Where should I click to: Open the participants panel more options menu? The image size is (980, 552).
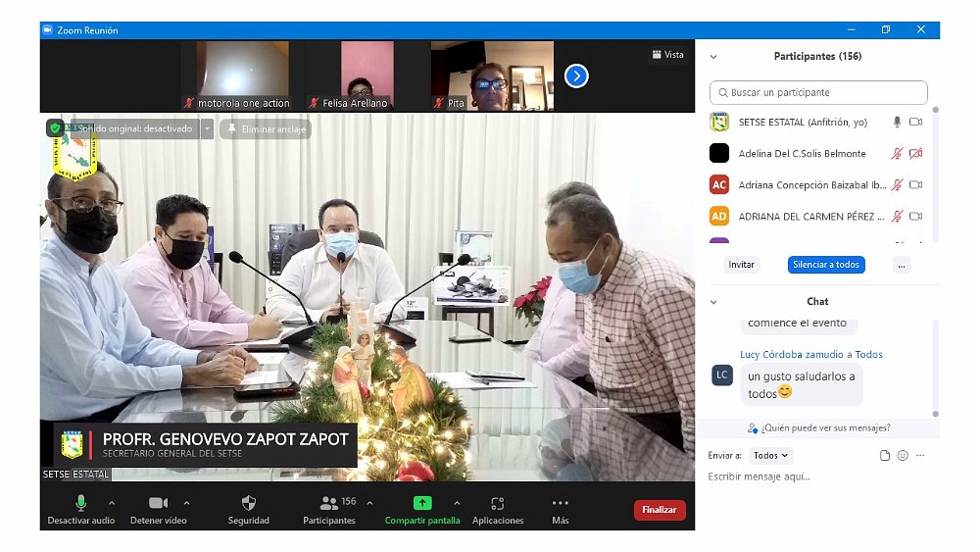(902, 265)
